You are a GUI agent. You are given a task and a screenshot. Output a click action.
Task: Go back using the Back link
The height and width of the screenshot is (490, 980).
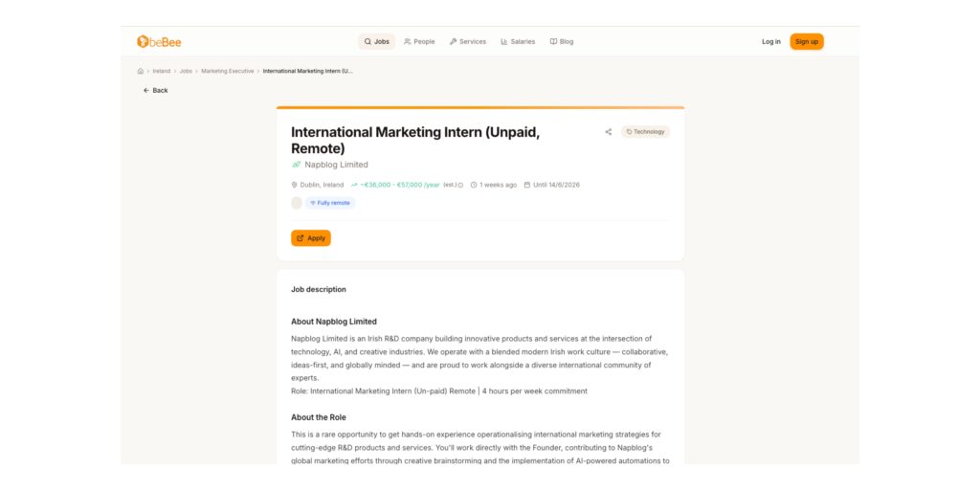coord(155,90)
